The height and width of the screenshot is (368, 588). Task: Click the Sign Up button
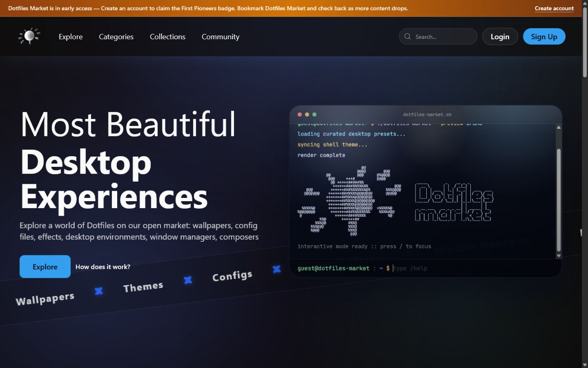pos(544,36)
